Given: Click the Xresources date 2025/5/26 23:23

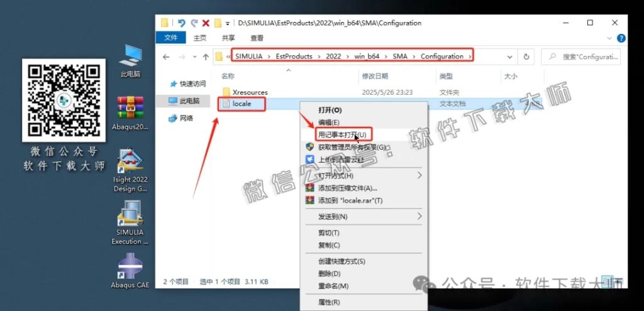Looking at the screenshot, I should [x=387, y=93].
